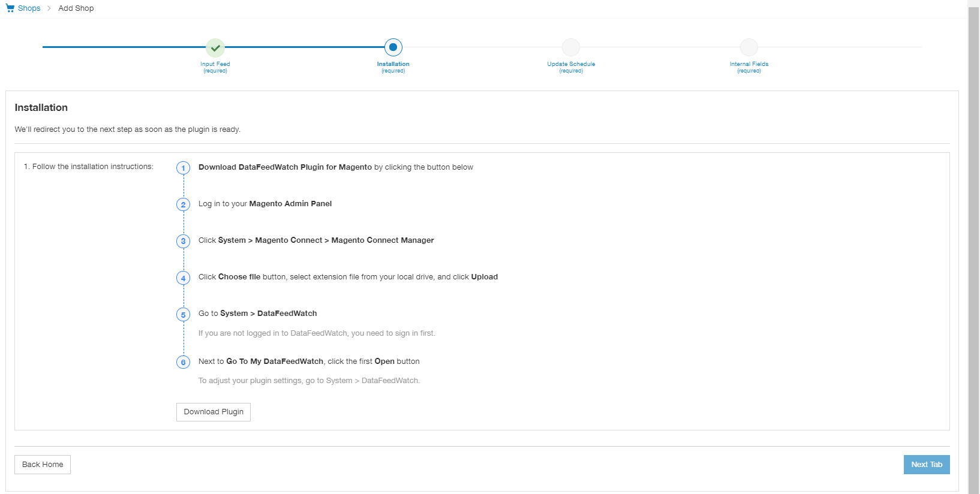The image size is (980, 494).
Task: Click the step 2 number circle
Action: tap(184, 204)
